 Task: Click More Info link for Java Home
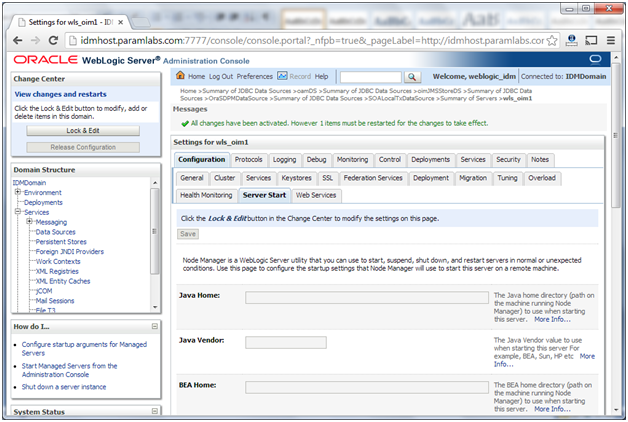[x=552, y=319]
